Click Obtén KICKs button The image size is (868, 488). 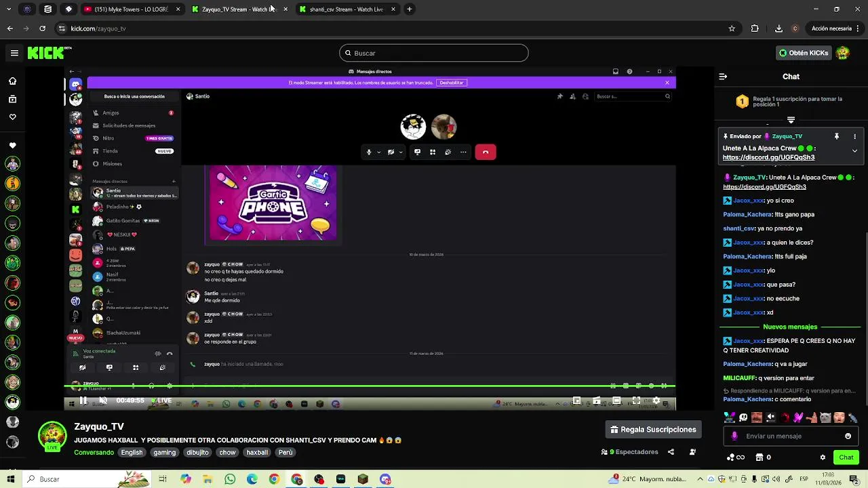pyautogui.click(x=804, y=53)
